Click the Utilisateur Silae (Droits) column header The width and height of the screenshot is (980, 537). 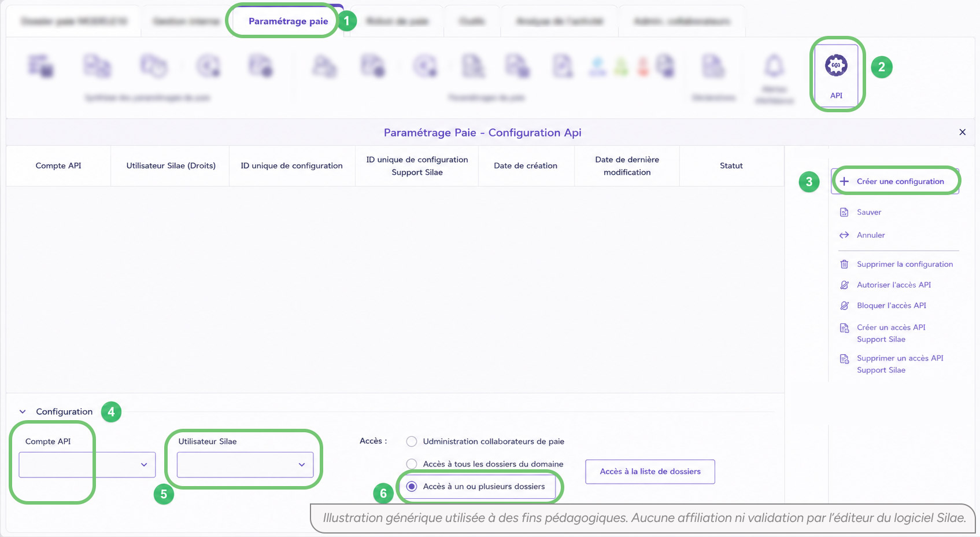(171, 165)
